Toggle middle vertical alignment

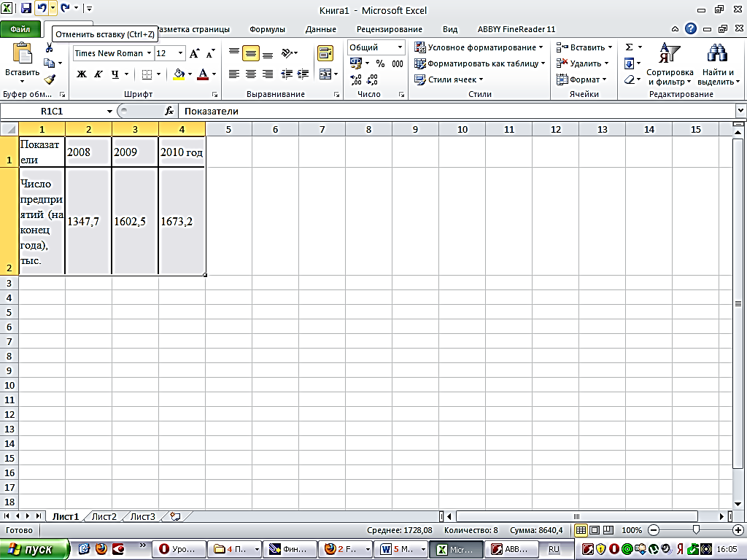coord(251,52)
